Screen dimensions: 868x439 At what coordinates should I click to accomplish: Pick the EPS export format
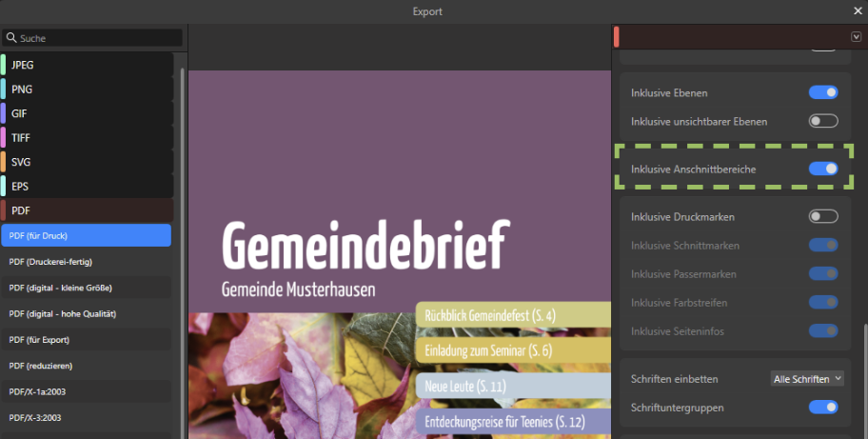87,187
